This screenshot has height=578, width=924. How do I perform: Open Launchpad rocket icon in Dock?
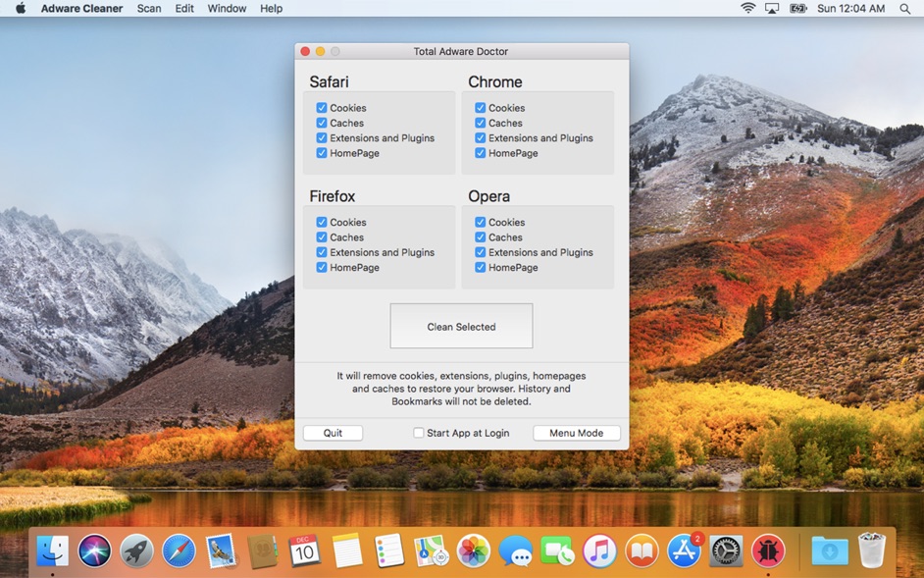136,551
